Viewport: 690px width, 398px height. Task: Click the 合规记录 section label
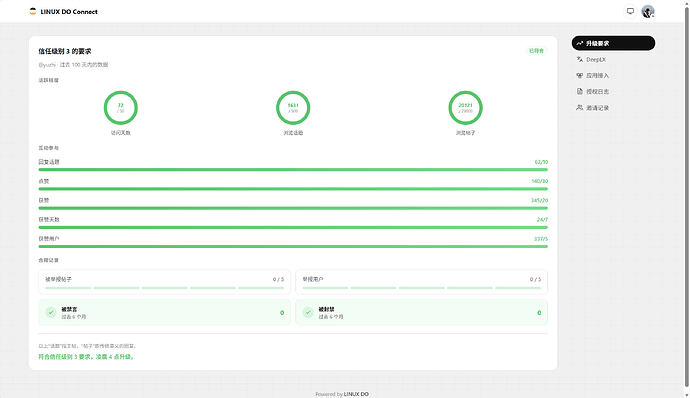pos(48,260)
